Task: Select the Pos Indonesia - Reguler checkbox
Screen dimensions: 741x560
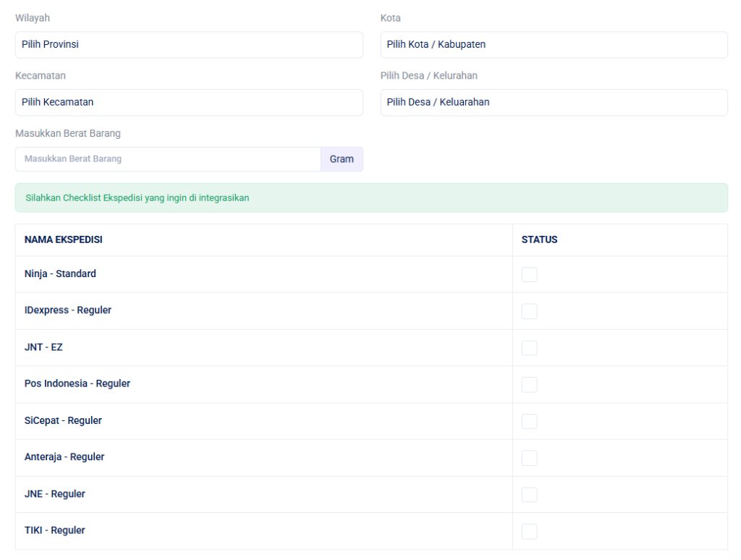Action: (530, 384)
